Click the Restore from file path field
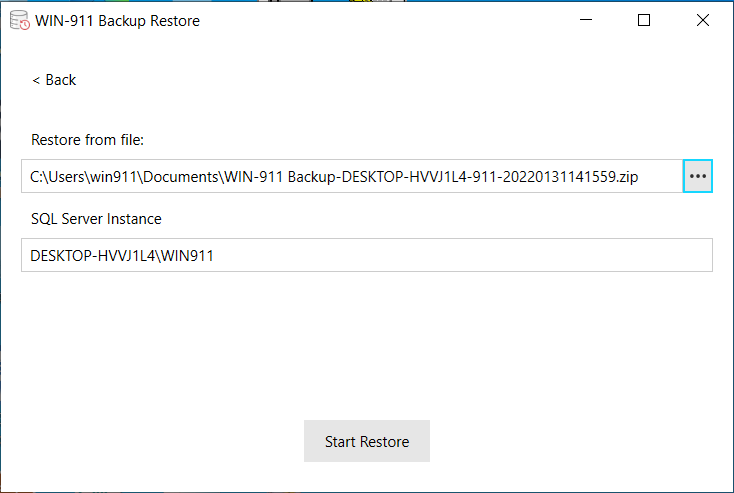This screenshot has height=493, width=734. (352, 176)
